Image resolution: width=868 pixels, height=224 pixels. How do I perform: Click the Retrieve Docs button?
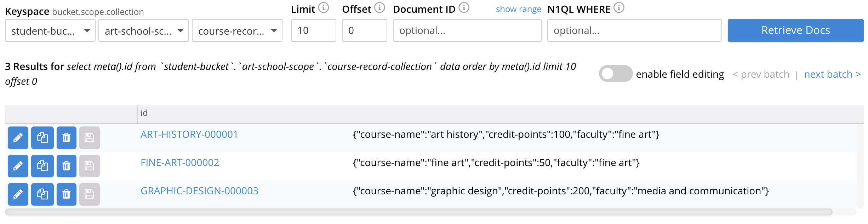(795, 30)
